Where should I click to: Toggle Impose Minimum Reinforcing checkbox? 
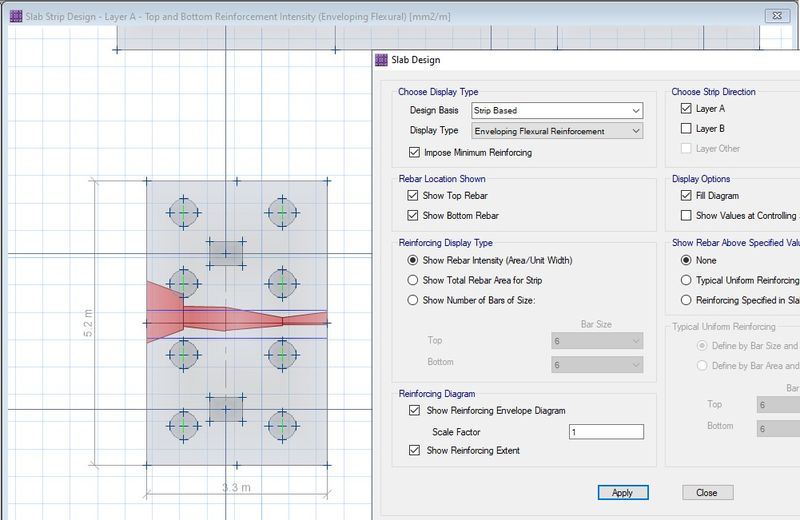pyautogui.click(x=414, y=152)
